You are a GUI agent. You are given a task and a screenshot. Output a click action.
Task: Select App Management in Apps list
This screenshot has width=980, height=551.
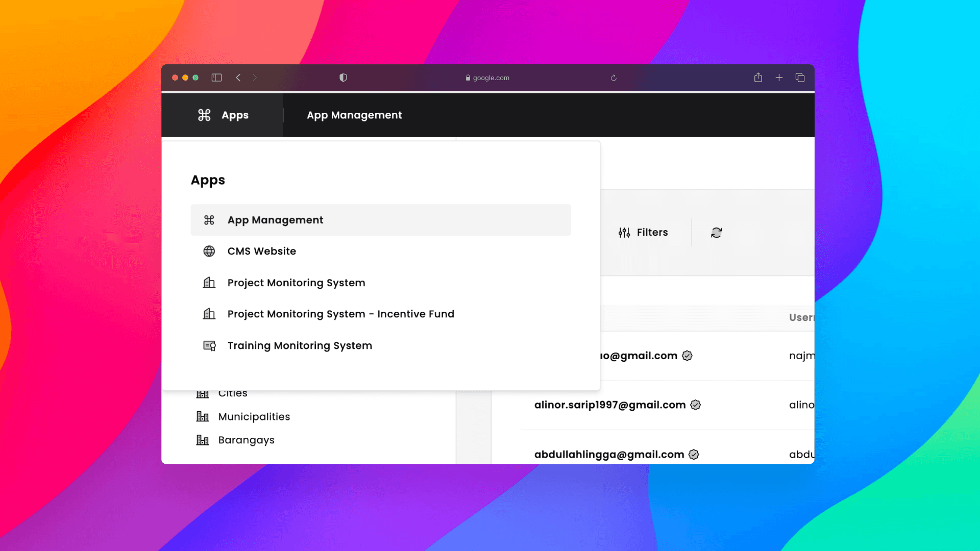(275, 220)
